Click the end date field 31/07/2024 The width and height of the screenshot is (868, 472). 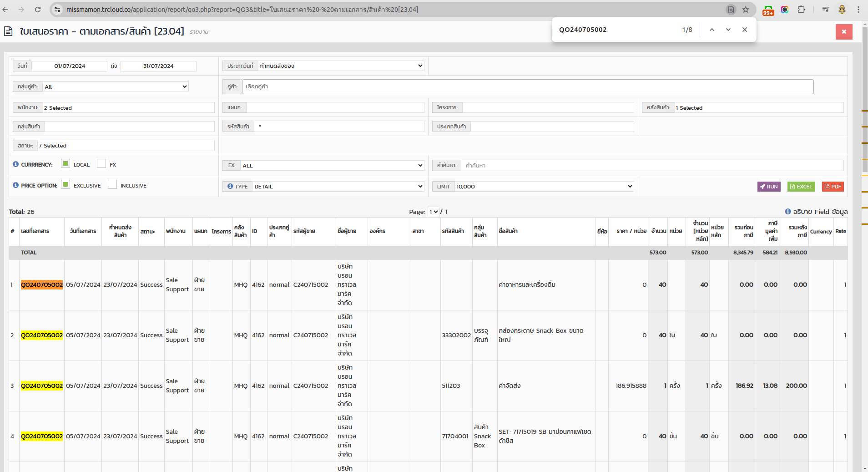pos(158,66)
